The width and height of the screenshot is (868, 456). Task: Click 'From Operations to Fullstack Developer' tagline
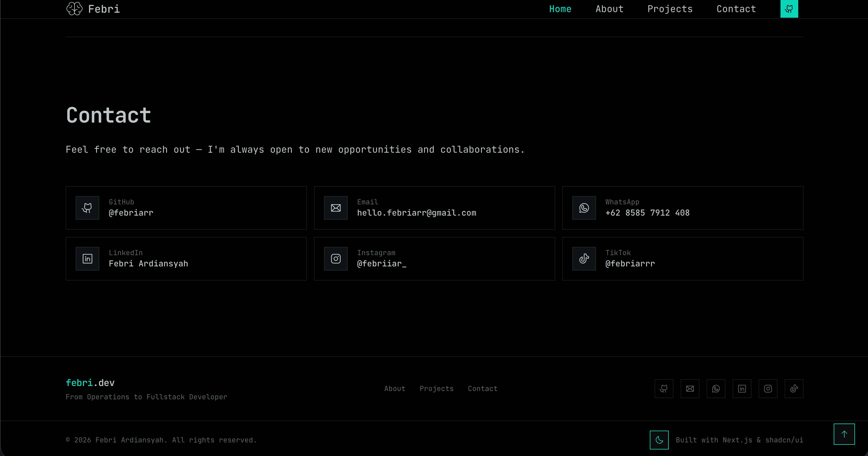click(146, 397)
